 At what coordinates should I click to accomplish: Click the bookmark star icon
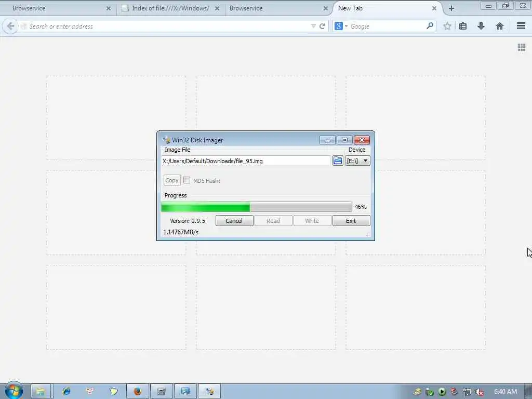(447, 26)
